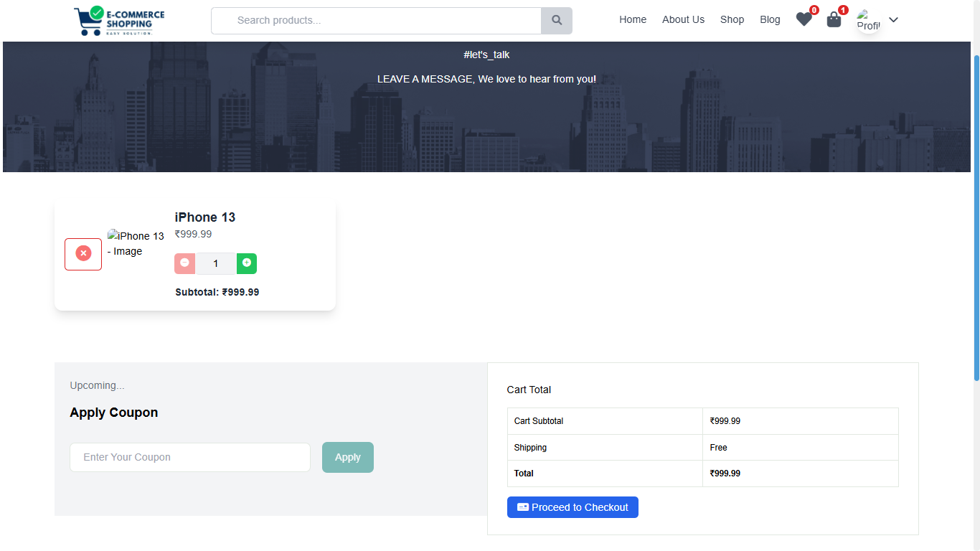The width and height of the screenshot is (980, 551).
Task: Open the E-Commerce Shopping logo home link
Action: tap(119, 21)
